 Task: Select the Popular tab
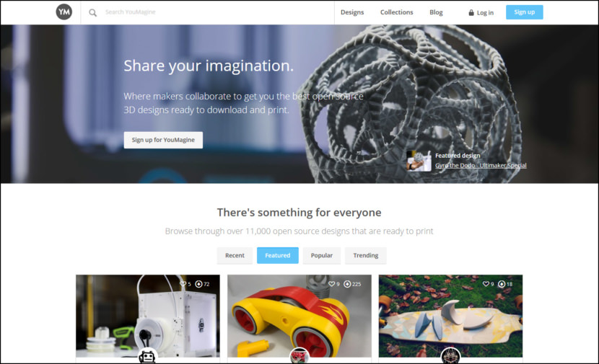click(322, 255)
